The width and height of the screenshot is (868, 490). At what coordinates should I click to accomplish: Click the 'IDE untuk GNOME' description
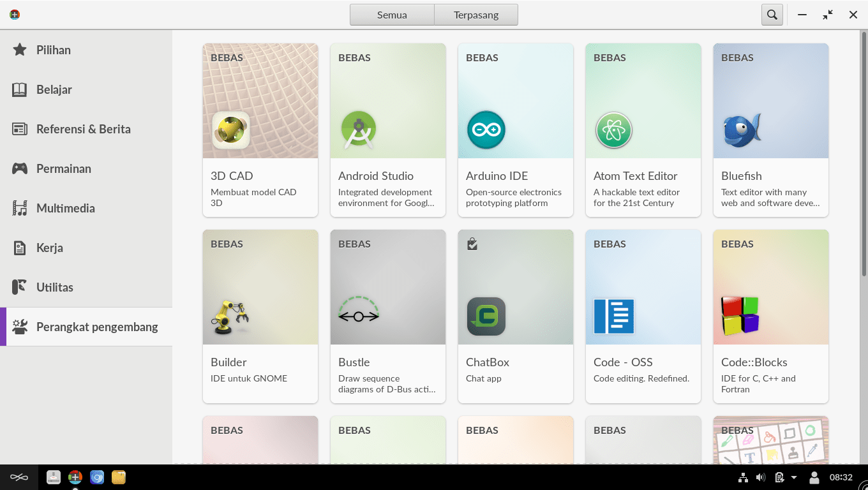[249, 378]
